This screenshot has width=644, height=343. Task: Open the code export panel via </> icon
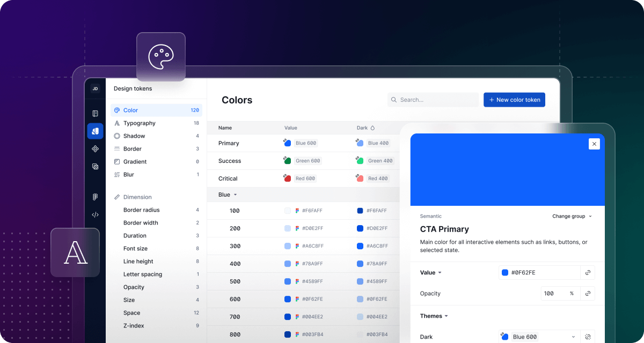(95, 214)
